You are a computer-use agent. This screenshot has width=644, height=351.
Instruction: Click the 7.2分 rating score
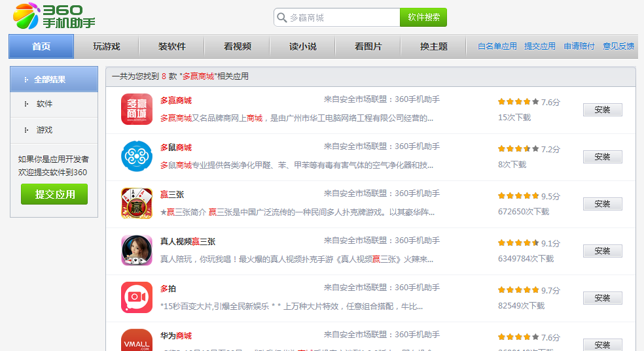(x=550, y=149)
